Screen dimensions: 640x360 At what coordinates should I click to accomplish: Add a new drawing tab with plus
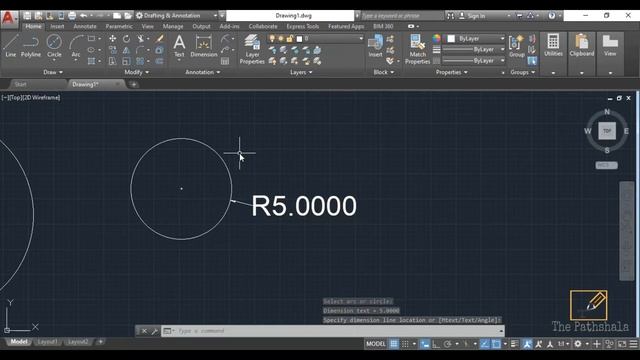pos(133,84)
